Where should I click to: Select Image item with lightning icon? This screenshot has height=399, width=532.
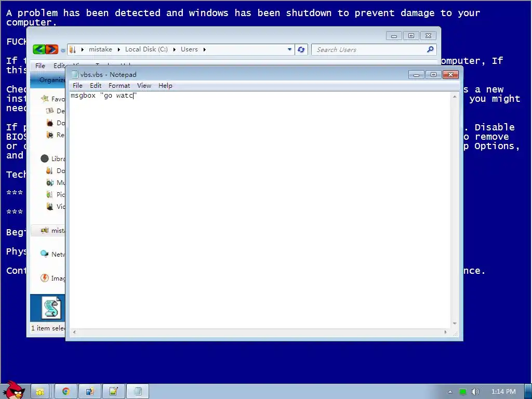[x=45, y=278]
